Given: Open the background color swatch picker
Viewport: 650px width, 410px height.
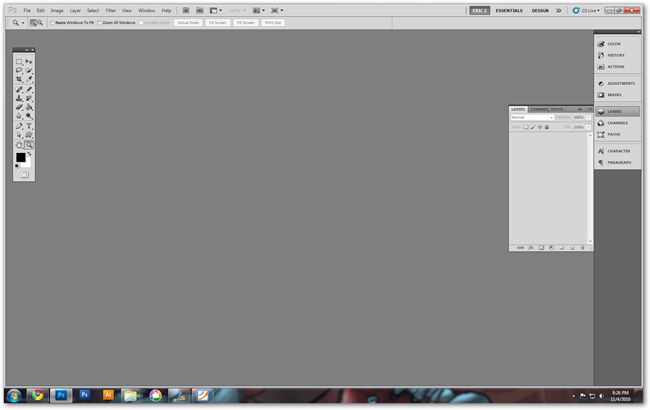Looking at the screenshot, I should (28, 163).
